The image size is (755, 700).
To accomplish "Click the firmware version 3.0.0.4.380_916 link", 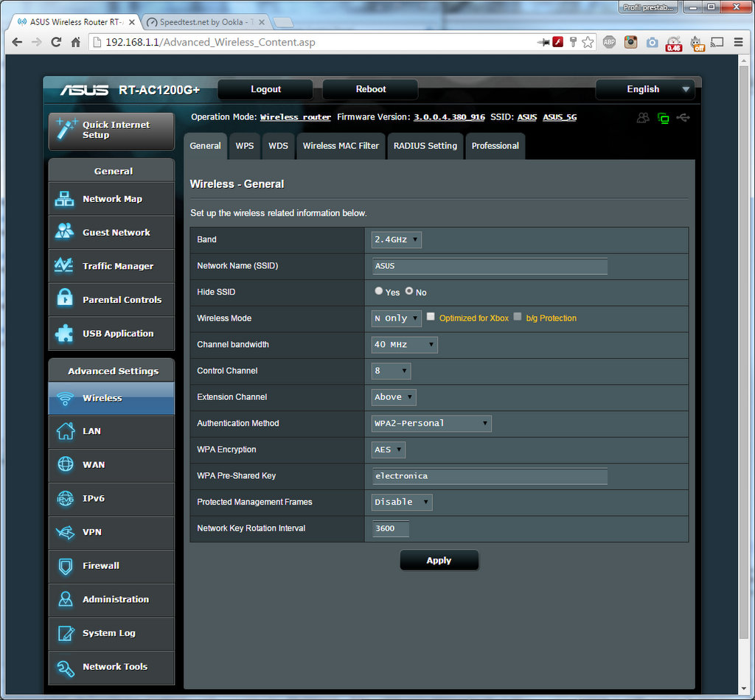I will tap(449, 117).
